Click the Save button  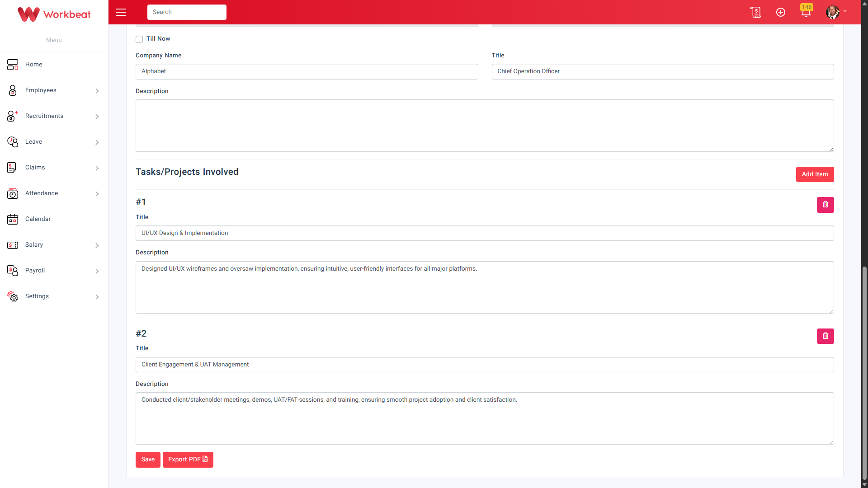pos(148,460)
